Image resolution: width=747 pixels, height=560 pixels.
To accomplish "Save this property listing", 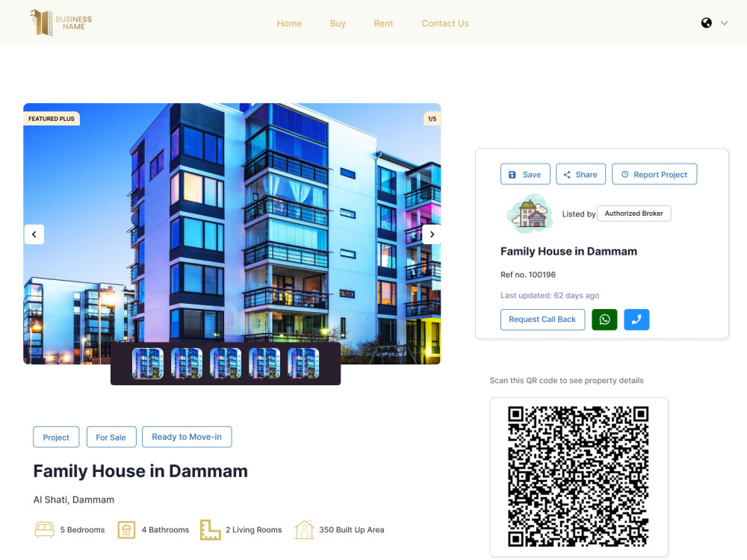I will (x=525, y=174).
